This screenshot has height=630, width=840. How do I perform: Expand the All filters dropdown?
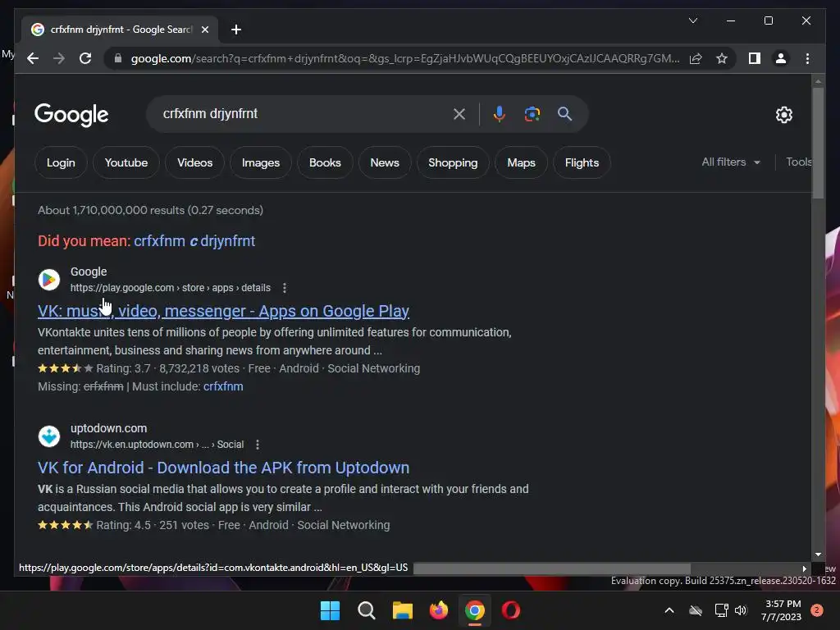pos(731,162)
